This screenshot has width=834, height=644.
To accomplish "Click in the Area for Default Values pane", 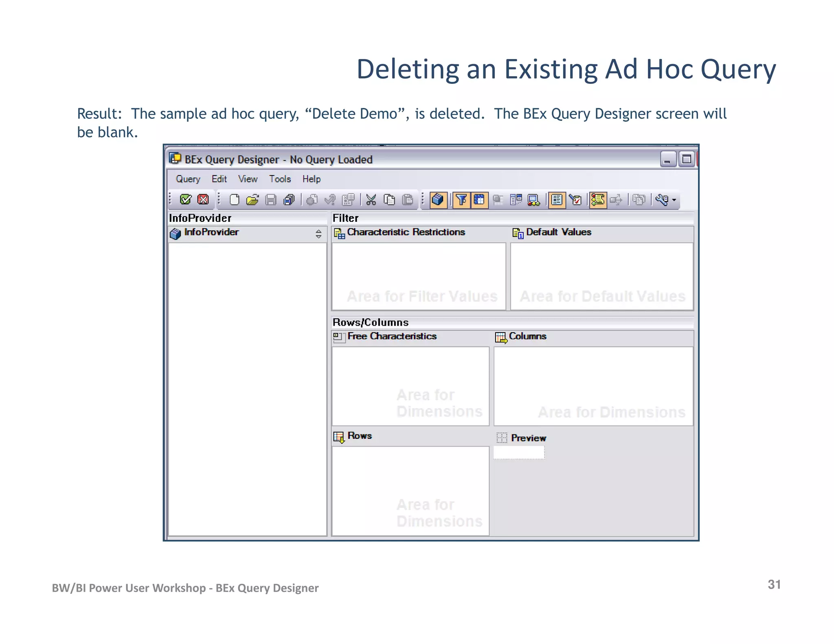I will 602,276.
